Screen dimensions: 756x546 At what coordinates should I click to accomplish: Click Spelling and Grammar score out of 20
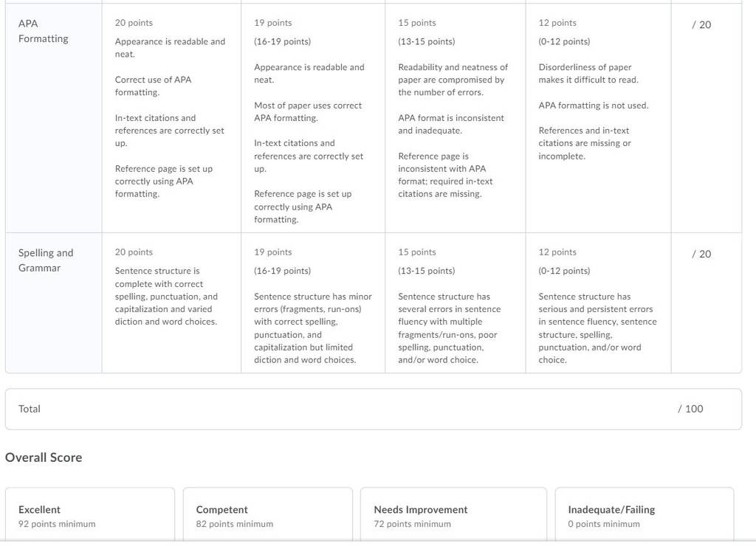coord(701,254)
